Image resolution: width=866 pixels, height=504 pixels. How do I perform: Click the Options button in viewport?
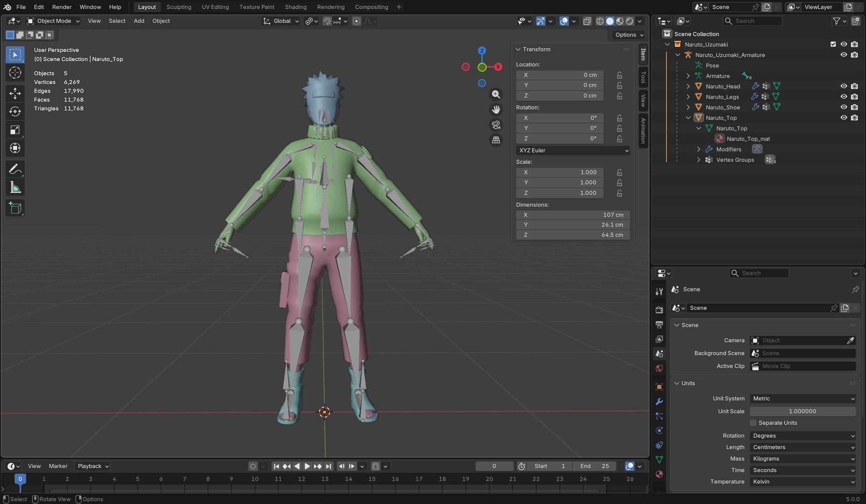click(629, 35)
